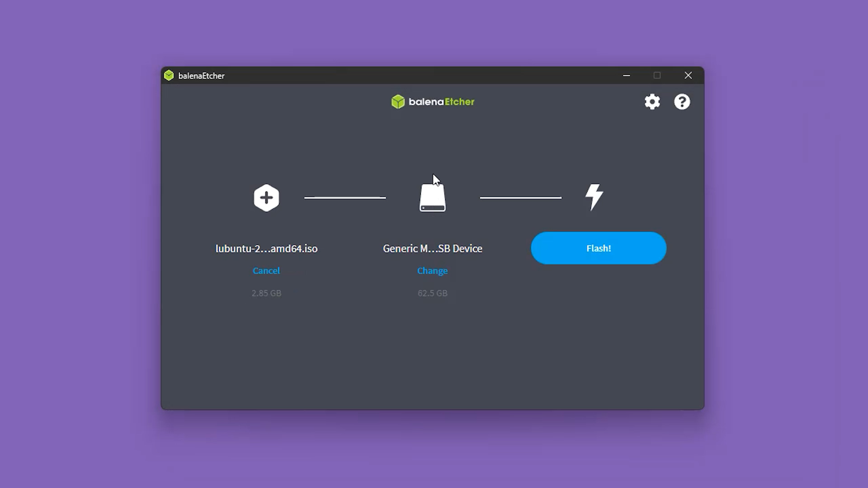This screenshot has width=868, height=488.
Task: Click the green cube balenaEtcher logo in header
Action: pos(398,102)
